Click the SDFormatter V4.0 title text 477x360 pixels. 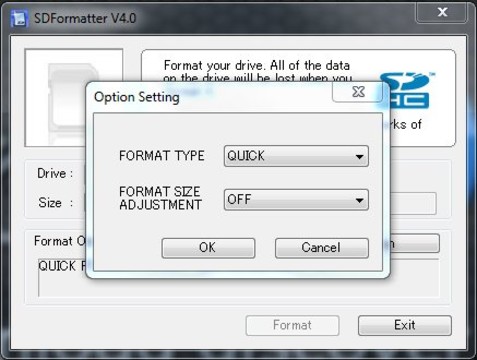[85, 18]
